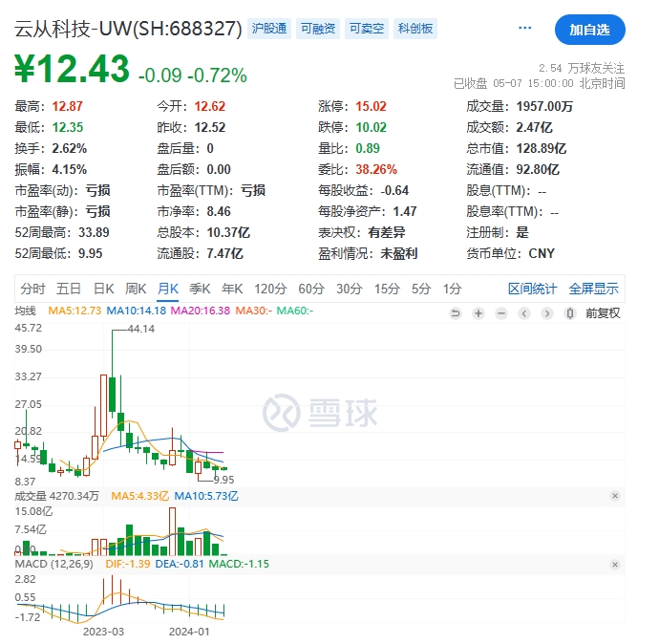Click the candlestick style icon
Screen dimensions: 659x644
tap(570, 313)
